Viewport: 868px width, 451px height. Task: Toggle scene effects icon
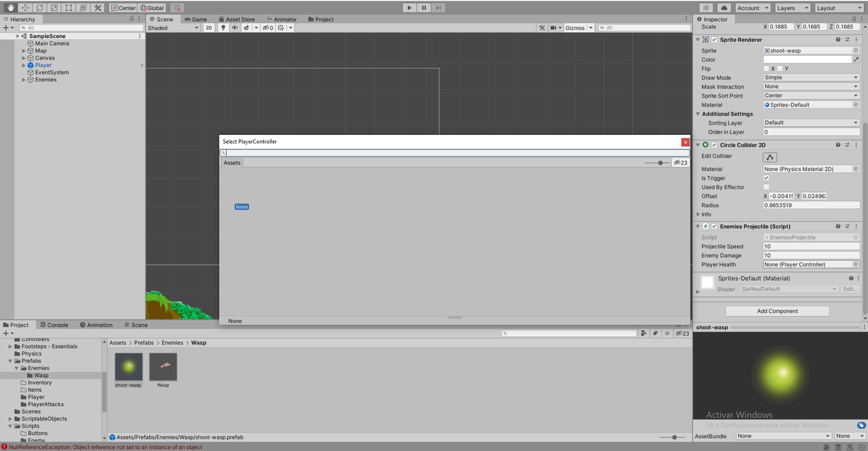coord(247,28)
